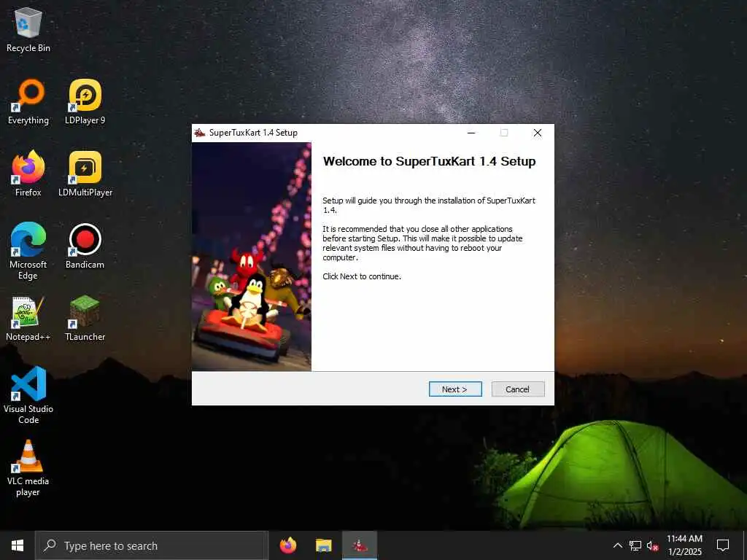Image resolution: width=747 pixels, height=560 pixels.
Task: Click the SuperTuxKart Setup taskbar icon
Action: [360, 545]
